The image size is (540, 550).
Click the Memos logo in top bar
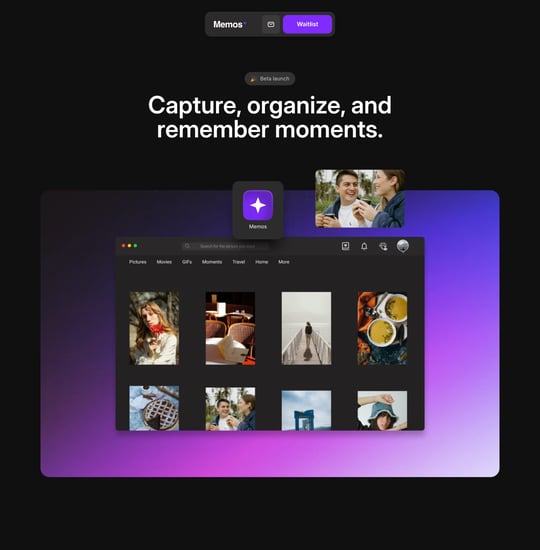[229, 25]
